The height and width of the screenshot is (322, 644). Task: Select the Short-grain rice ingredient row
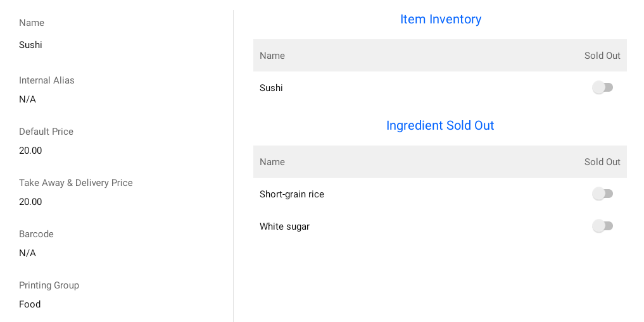click(x=292, y=194)
